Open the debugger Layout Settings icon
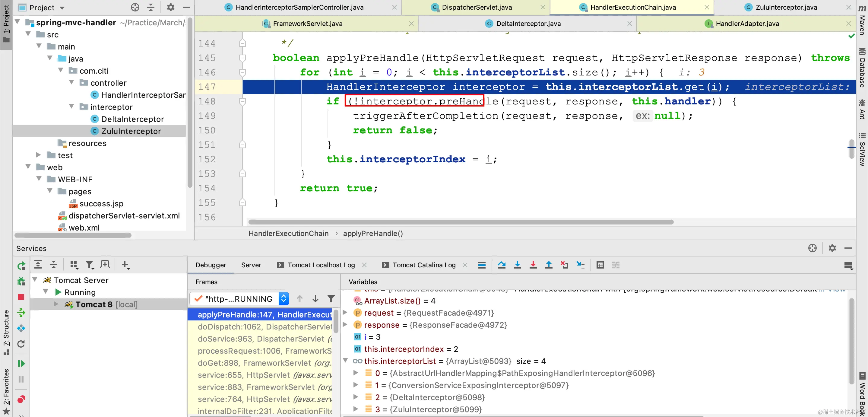Screen dimensions: 868x417 [x=848, y=265]
